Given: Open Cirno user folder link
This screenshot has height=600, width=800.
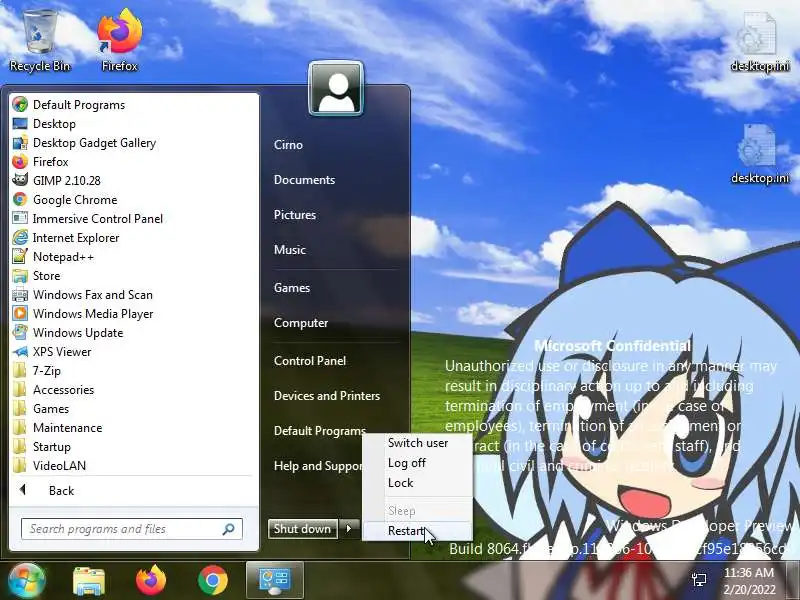Looking at the screenshot, I should [x=288, y=145].
